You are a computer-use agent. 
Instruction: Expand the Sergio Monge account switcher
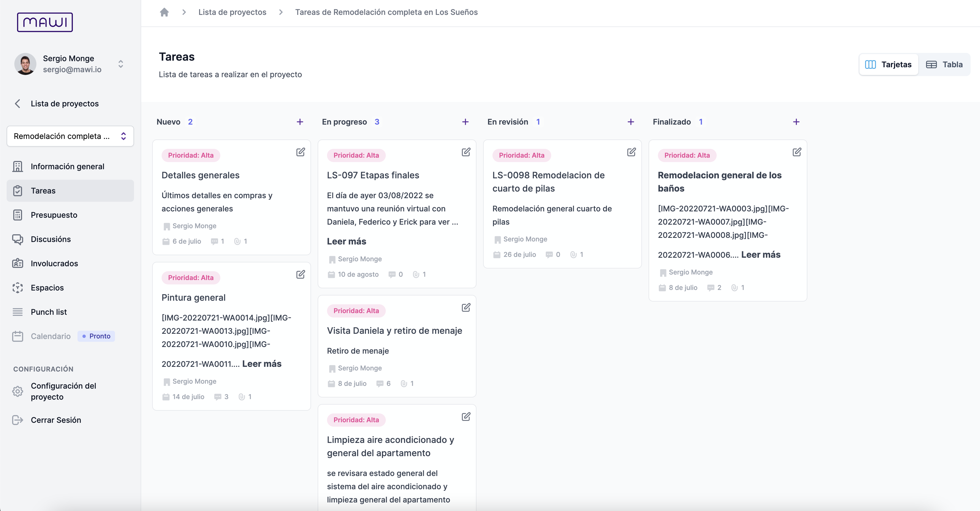coord(121,64)
